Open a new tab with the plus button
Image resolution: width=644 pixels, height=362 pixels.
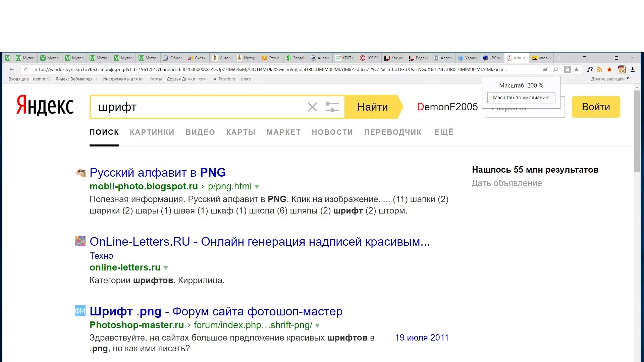coord(559,58)
